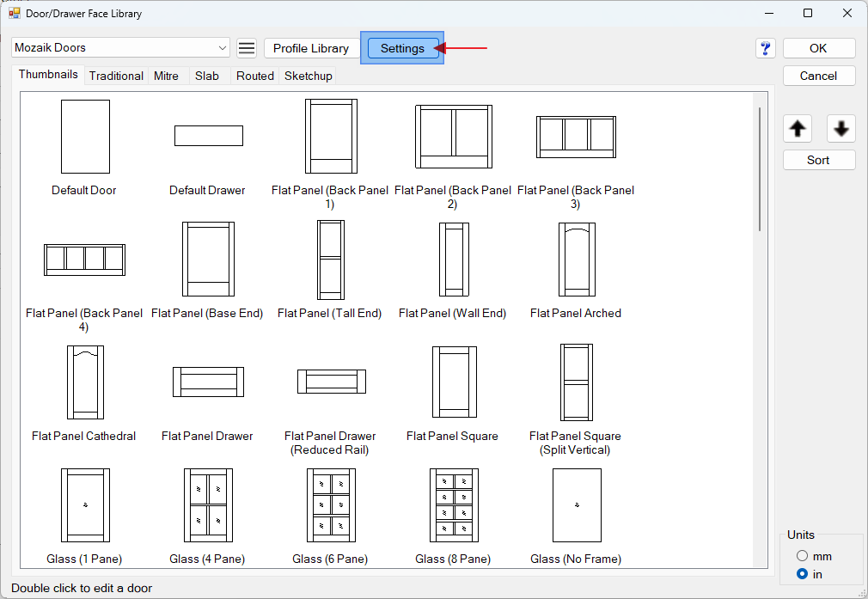
Task: Switch to the Sketchup tab
Action: (x=308, y=76)
